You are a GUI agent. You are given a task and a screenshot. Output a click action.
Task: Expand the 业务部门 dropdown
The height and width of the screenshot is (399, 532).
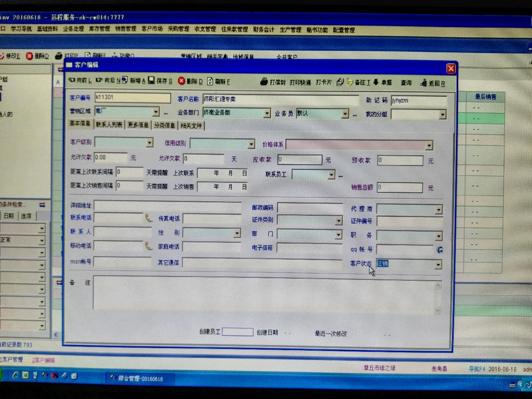click(x=267, y=113)
